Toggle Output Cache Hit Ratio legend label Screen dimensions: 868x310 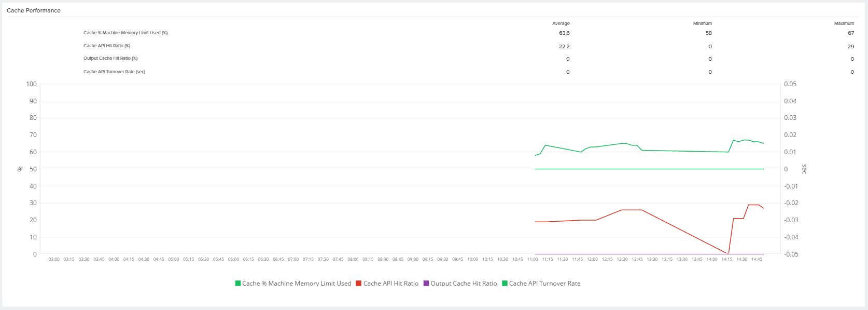[464, 284]
